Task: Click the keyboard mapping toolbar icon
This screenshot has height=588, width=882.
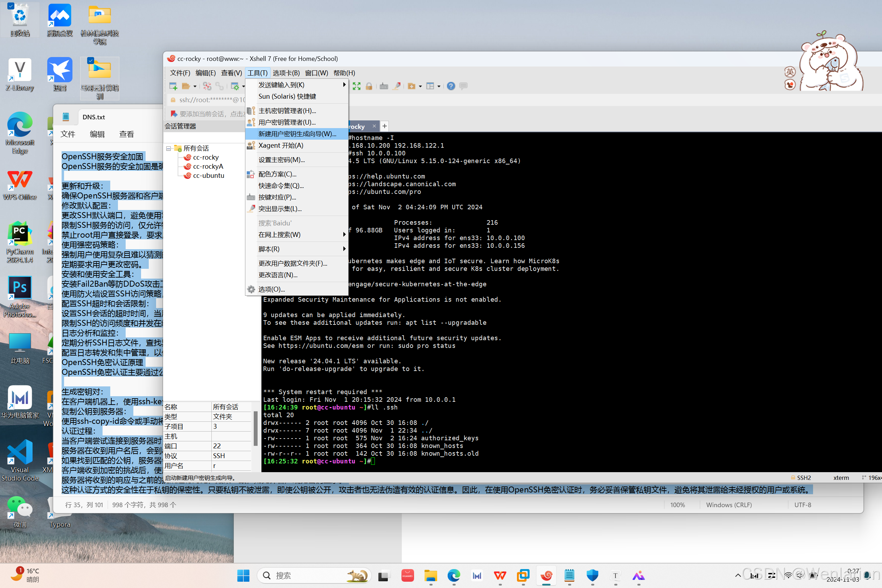Action: click(x=384, y=86)
